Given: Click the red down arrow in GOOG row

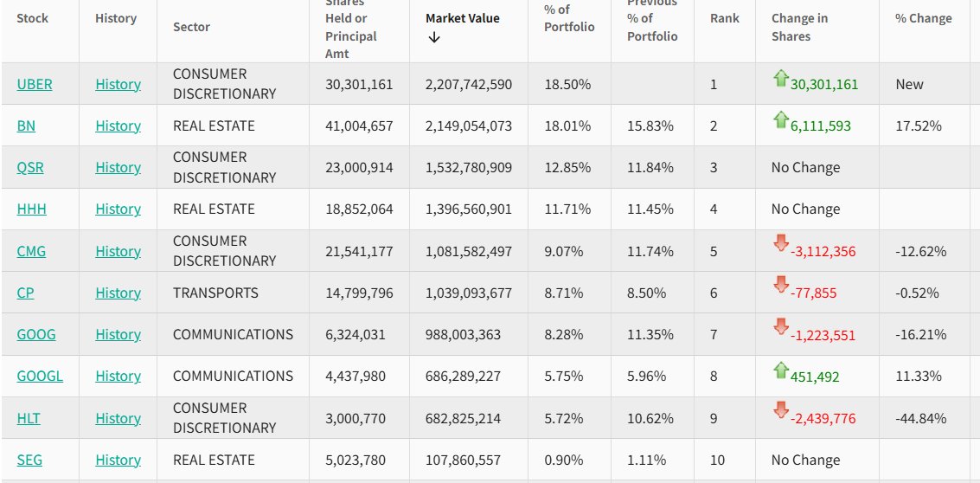Looking at the screenshot, I should click(781, 328).
